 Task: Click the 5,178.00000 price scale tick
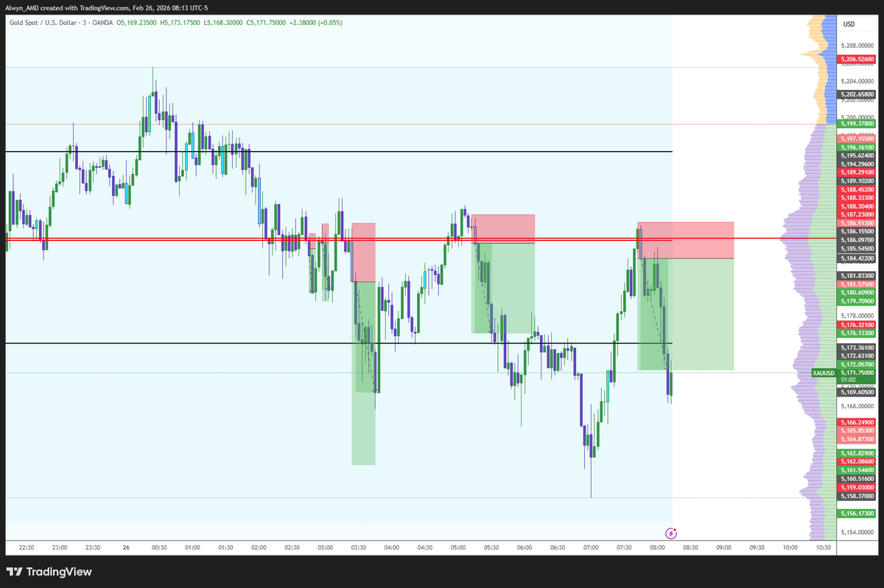coord(857,315)
